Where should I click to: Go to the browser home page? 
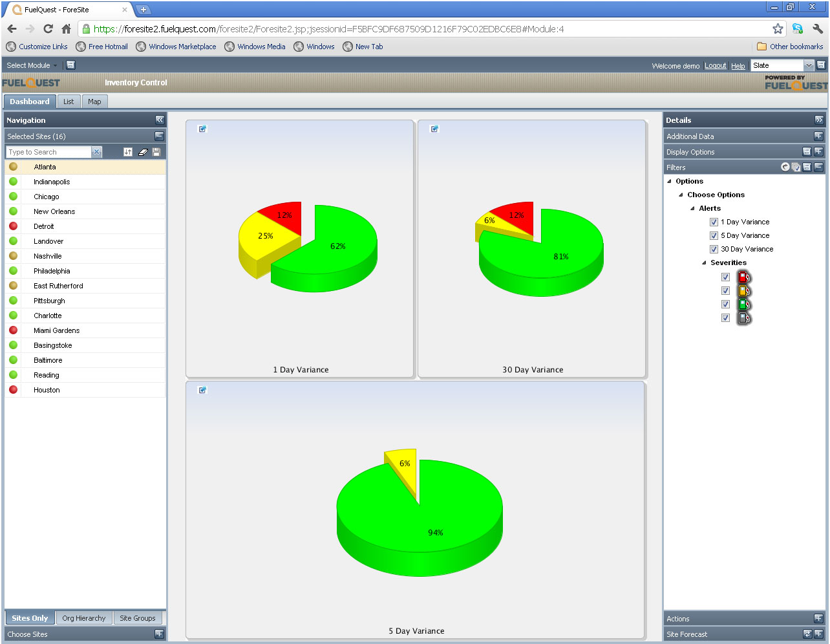[66, 28]
